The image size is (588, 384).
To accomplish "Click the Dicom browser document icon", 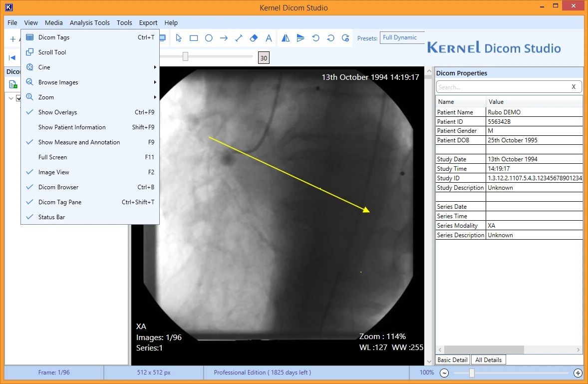I will coord(13,84).
